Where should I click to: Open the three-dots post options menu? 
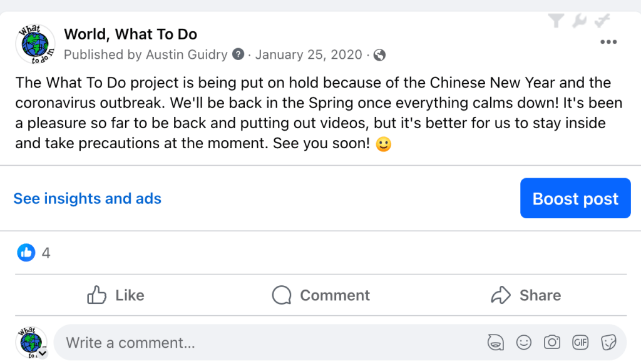click(608, 42)
